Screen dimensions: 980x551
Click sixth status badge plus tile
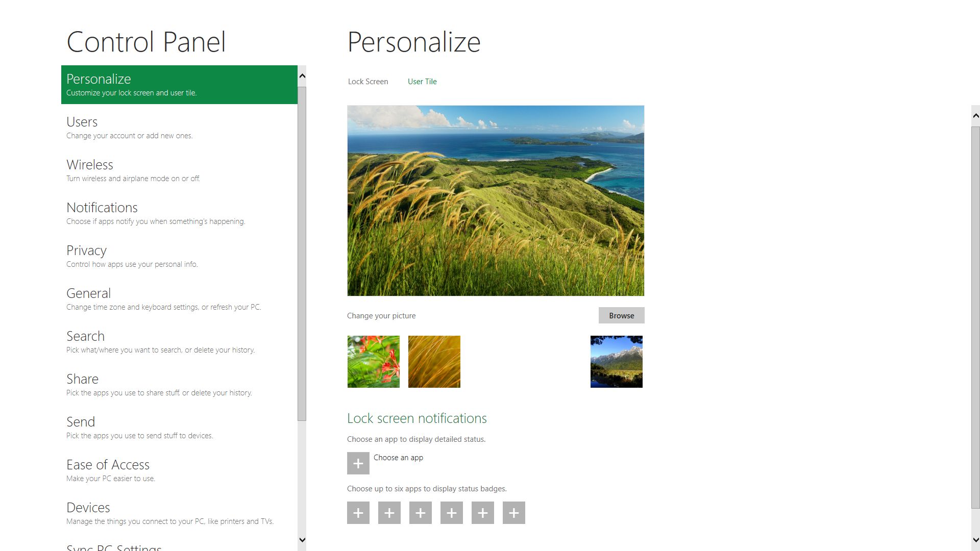click(x=514, y=513)
